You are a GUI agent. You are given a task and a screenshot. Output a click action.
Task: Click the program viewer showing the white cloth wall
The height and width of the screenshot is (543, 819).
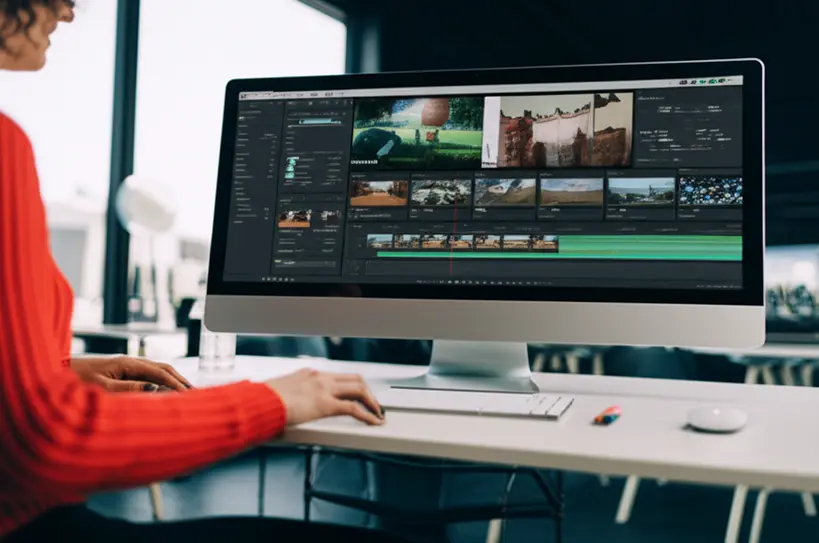click(558, 129)
